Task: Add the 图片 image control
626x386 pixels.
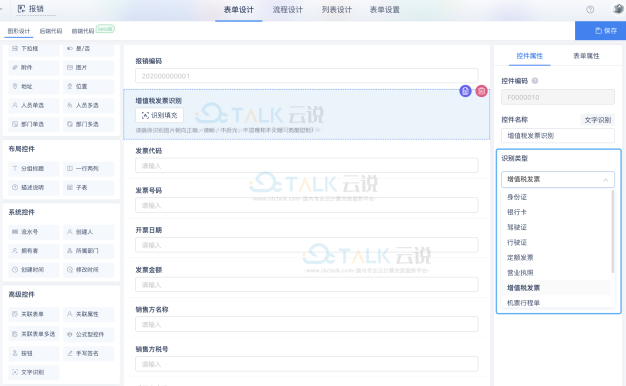Action: [x=88, y=67]
